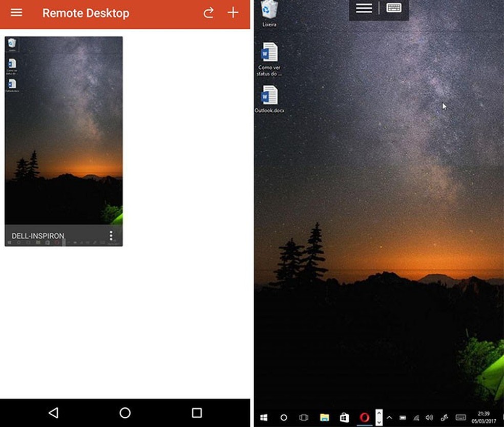
Task: Click the pen/link tray icon
Action: [x=444, y=418]
